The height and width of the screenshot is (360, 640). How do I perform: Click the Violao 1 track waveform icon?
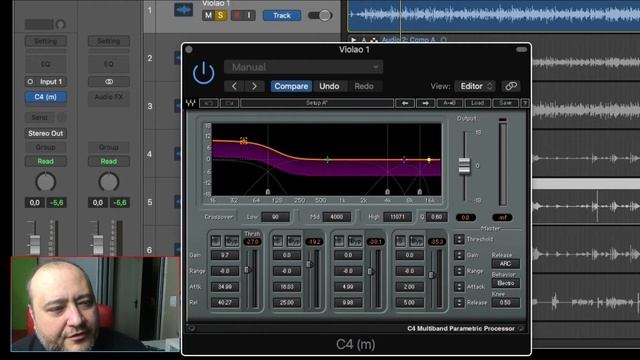183,10
